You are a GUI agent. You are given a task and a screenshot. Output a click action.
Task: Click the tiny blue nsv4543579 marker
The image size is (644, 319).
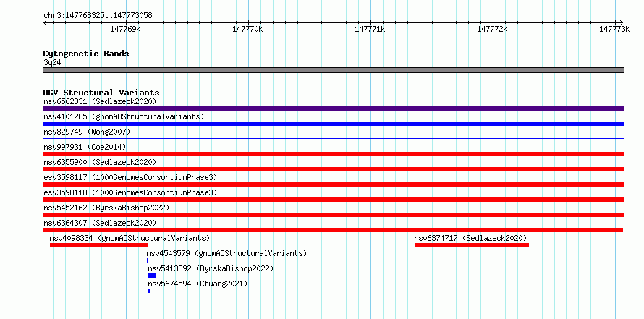click(x=148, y=260)
